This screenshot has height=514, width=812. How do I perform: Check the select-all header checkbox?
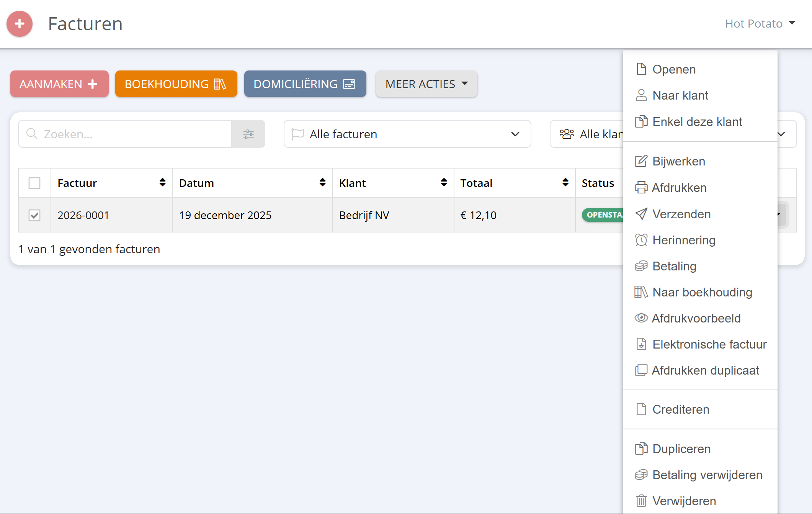point(34,183)
